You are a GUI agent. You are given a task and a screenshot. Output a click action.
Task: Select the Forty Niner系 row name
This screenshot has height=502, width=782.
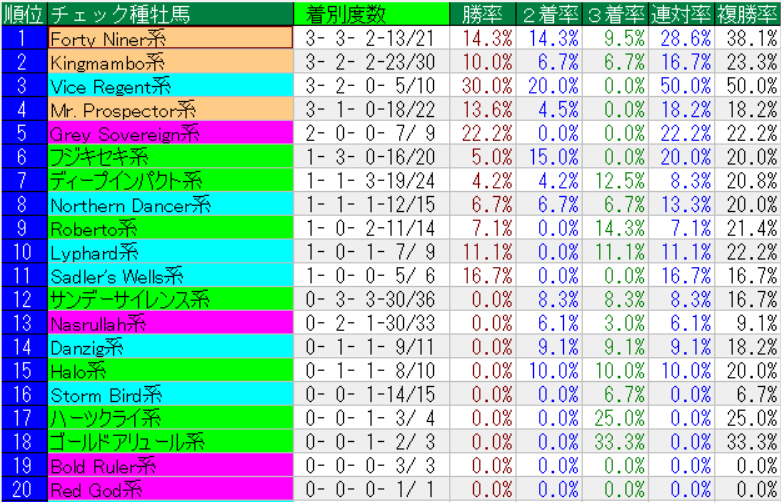(171, 38)
